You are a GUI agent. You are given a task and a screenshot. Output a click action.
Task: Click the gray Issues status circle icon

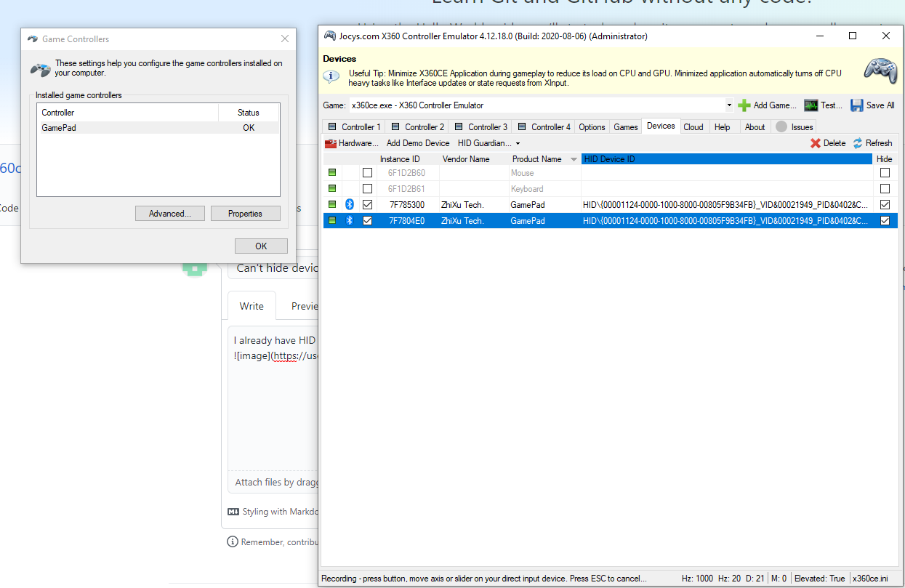point(781,126)
